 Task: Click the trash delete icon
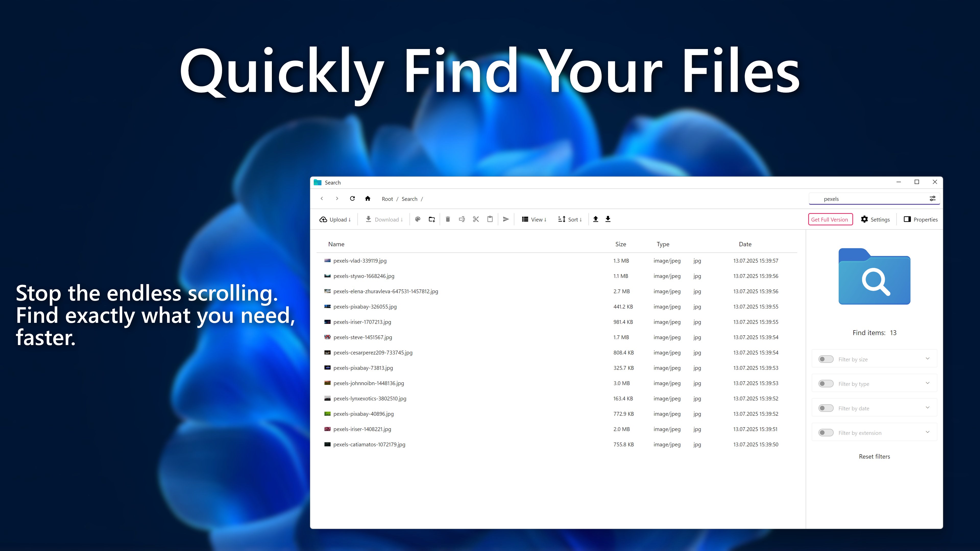point(448,219)
